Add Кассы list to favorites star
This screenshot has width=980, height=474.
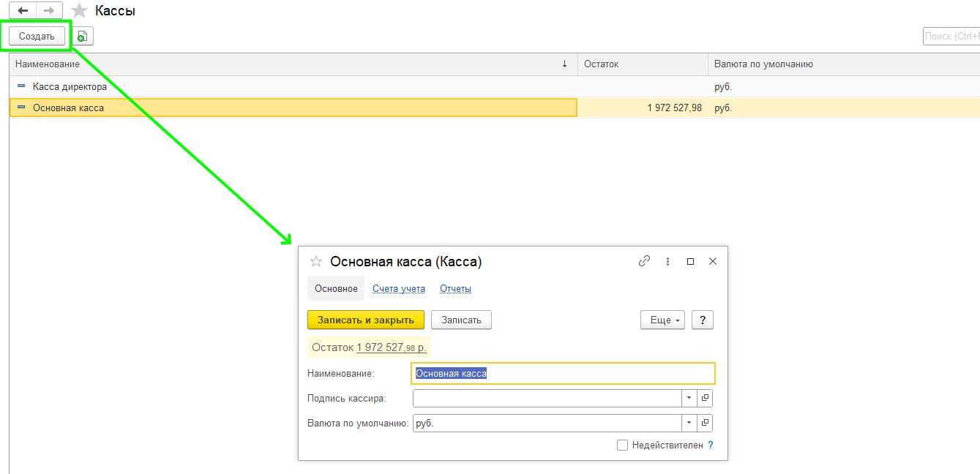(x=79, y=11)
